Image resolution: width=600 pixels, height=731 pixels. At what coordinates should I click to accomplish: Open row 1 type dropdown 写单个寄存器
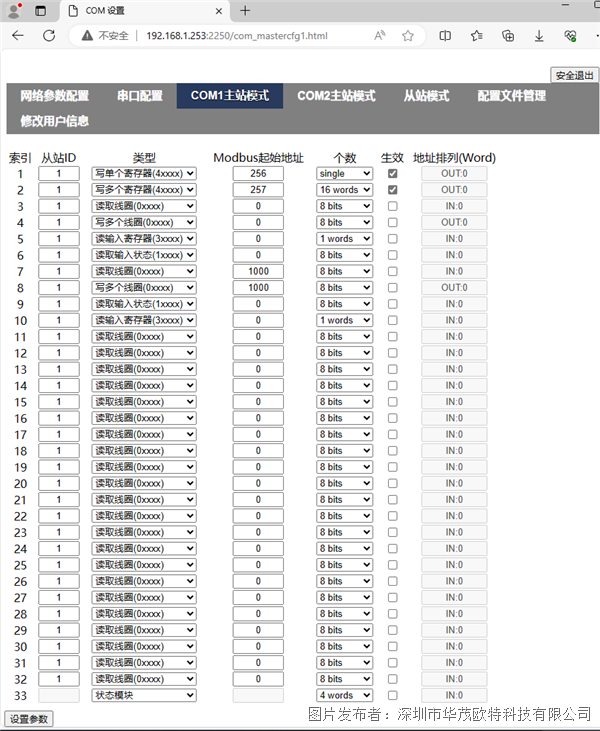click(x=144, y=173)
